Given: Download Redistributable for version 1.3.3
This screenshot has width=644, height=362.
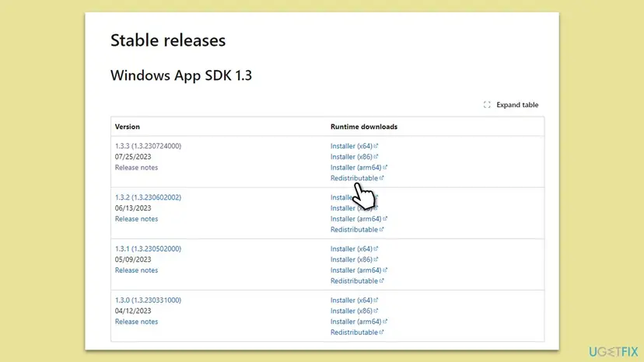Looking at the screenshot, I should pyautogui.click(x=354, y=178).
